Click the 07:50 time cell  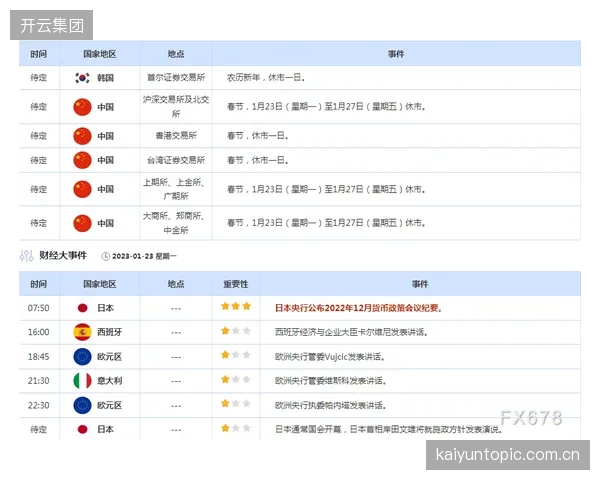click(39, 308)
